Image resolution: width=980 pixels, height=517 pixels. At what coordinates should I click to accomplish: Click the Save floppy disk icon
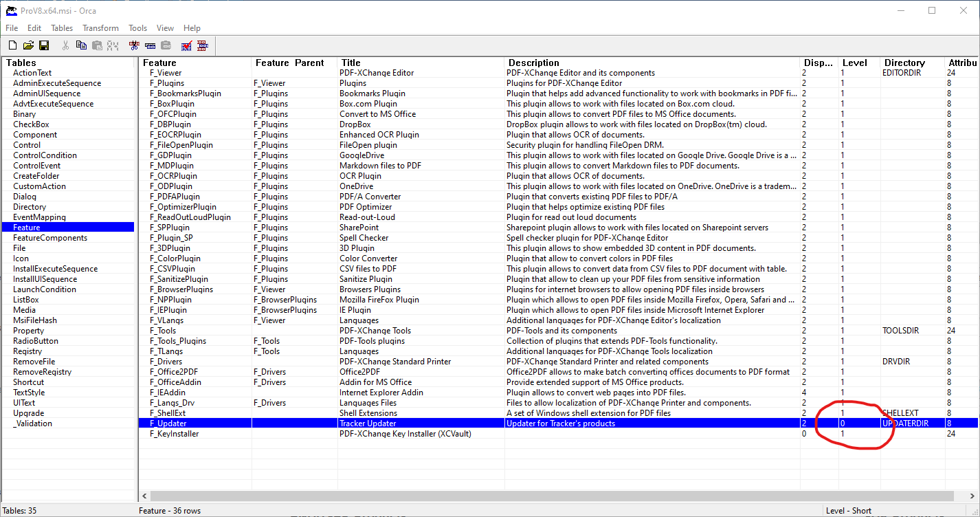coord(44,45)
